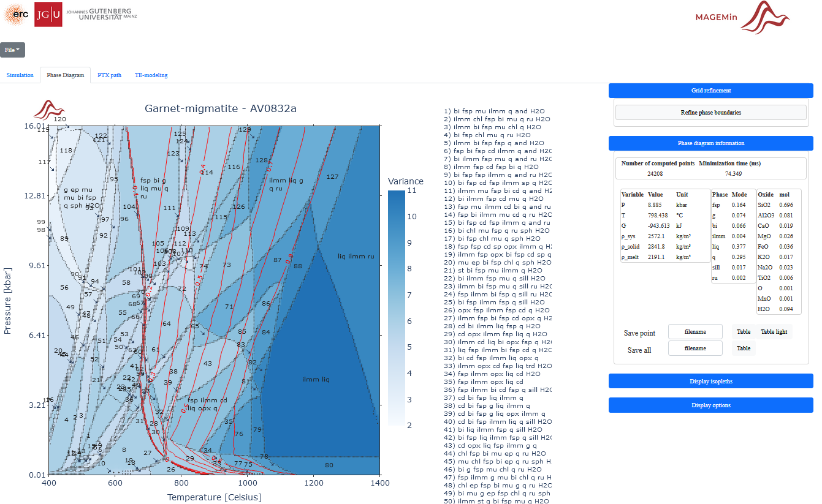Viewport: 822px width, 504px height.
Task: Click phase field numbered 118
Action: (66, 150)
